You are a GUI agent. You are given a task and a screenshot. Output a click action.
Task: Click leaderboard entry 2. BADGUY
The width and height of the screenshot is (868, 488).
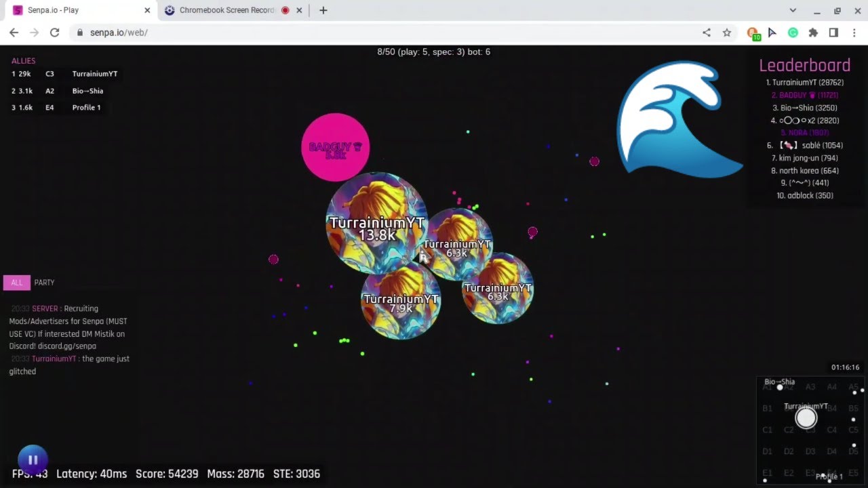(804, 96)
